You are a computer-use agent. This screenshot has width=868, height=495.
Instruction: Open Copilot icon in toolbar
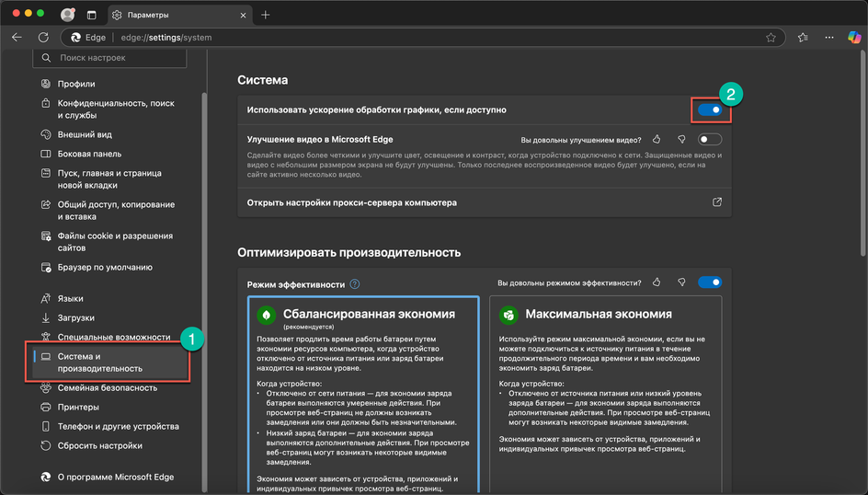854,37
